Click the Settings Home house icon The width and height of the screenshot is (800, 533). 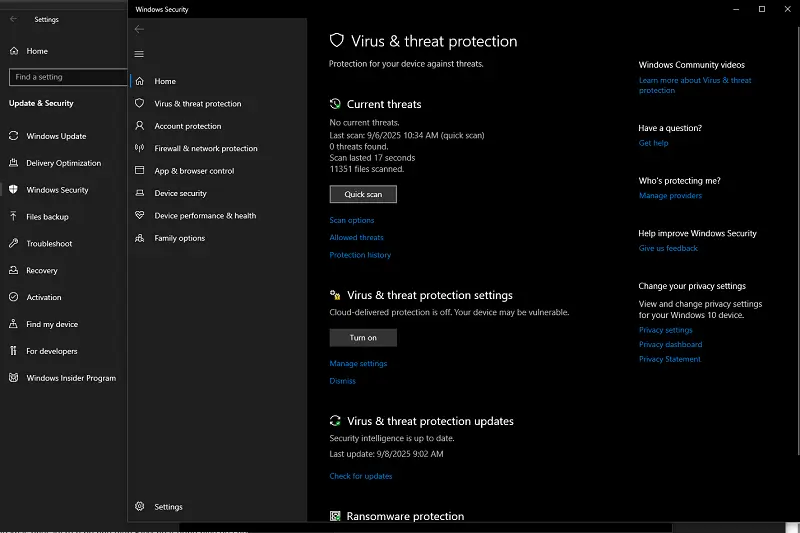click(14, 50)
